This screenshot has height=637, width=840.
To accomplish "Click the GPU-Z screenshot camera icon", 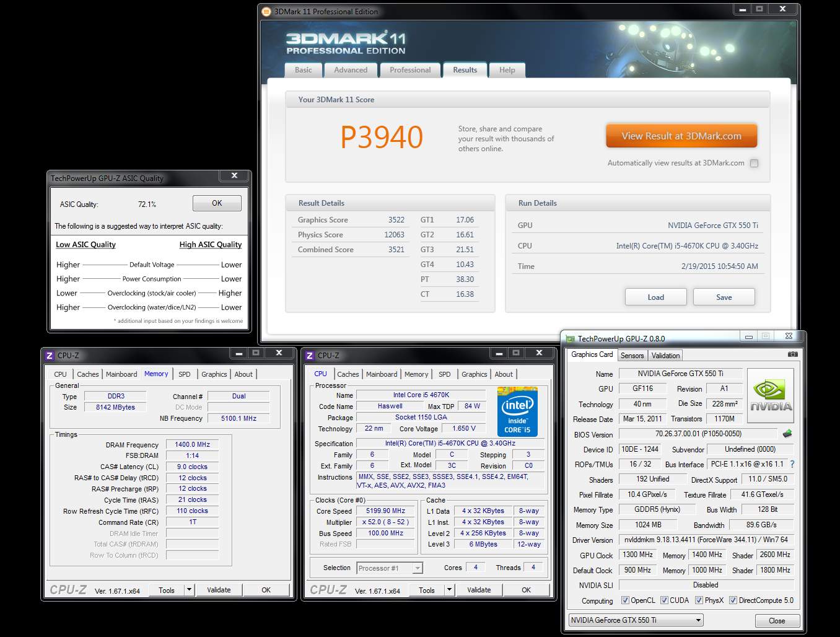I will 792,354.
